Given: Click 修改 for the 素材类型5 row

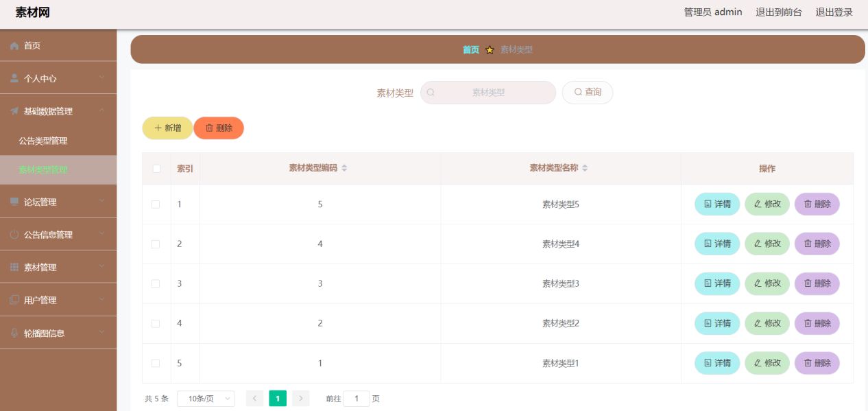Looking at the screenshot, I should tap(767, 204).
